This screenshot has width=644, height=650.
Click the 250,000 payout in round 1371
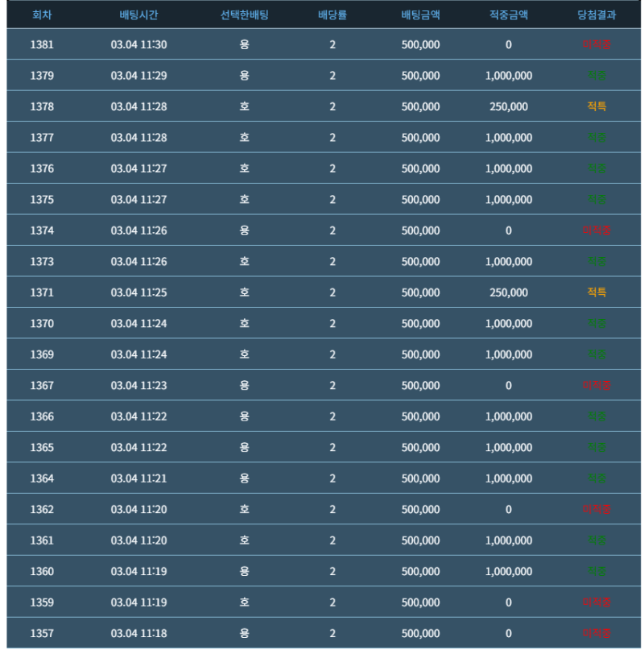pyautogui.click(x=509, y=292)
